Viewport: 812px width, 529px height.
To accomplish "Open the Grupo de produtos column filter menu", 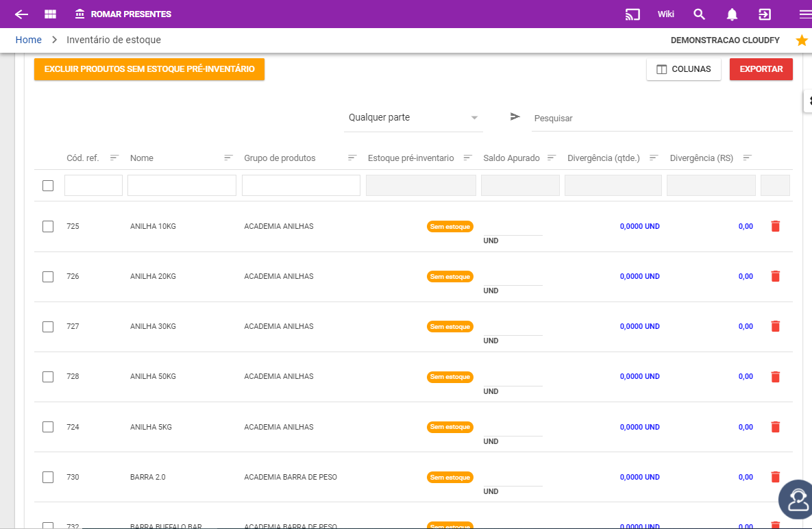I will pos(352,158).
